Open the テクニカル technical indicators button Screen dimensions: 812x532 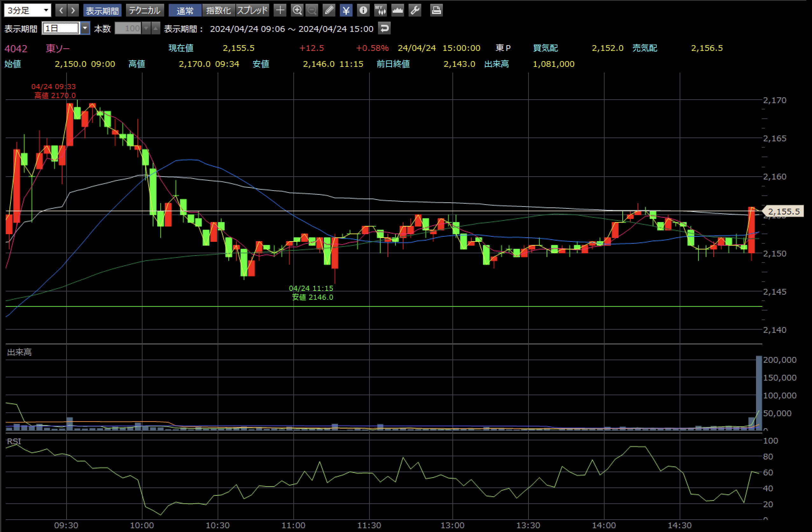coord(145,10)
